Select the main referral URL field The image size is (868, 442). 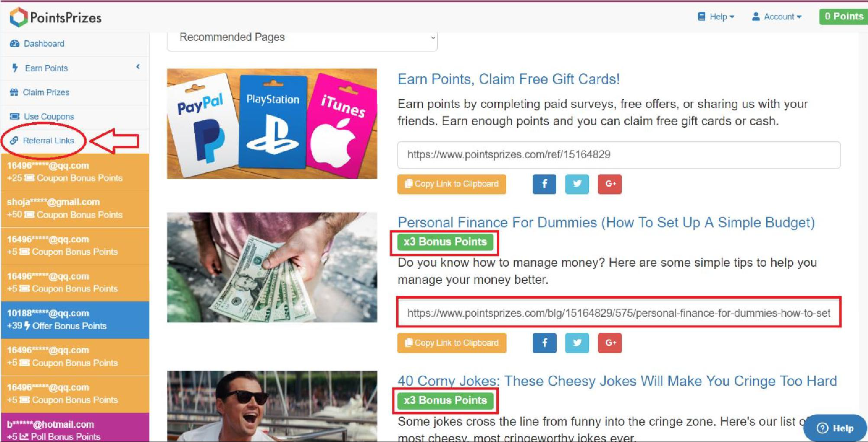click(619, 155)
